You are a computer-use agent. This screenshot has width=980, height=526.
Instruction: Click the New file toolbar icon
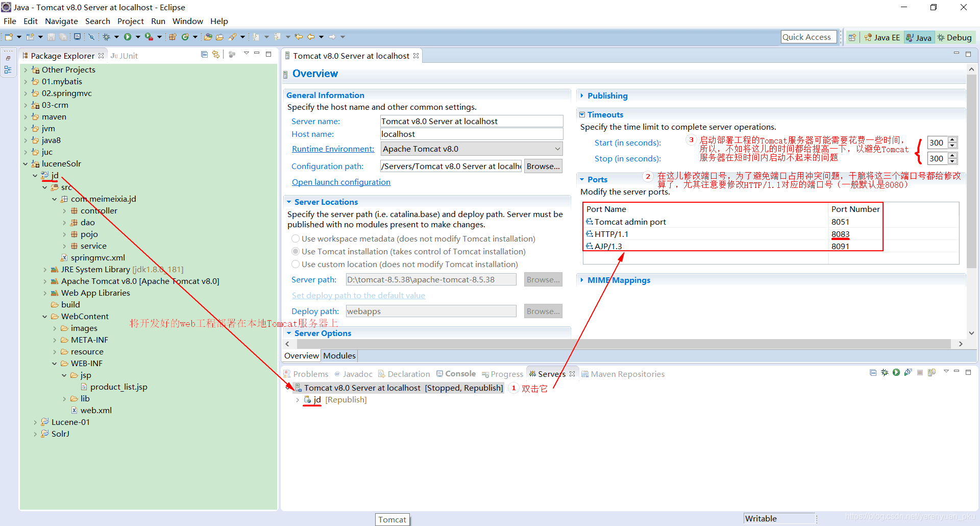click(x=9, y=37)
